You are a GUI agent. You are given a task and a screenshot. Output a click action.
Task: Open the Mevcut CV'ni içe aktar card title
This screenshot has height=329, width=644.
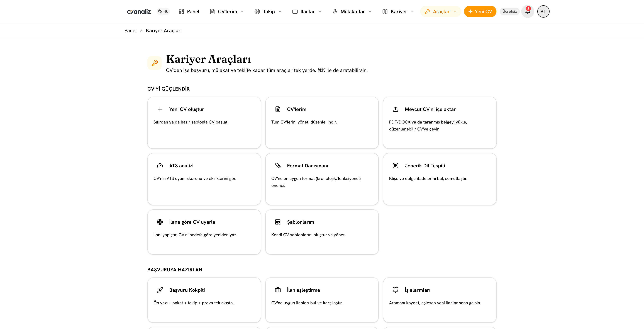pos(430,109)
